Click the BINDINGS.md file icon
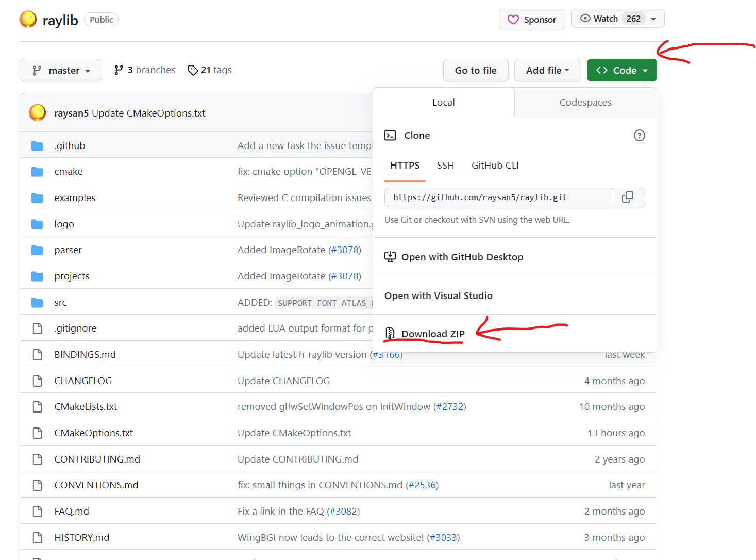This screenshot has width=756, height=560. [x=37, y=355]
